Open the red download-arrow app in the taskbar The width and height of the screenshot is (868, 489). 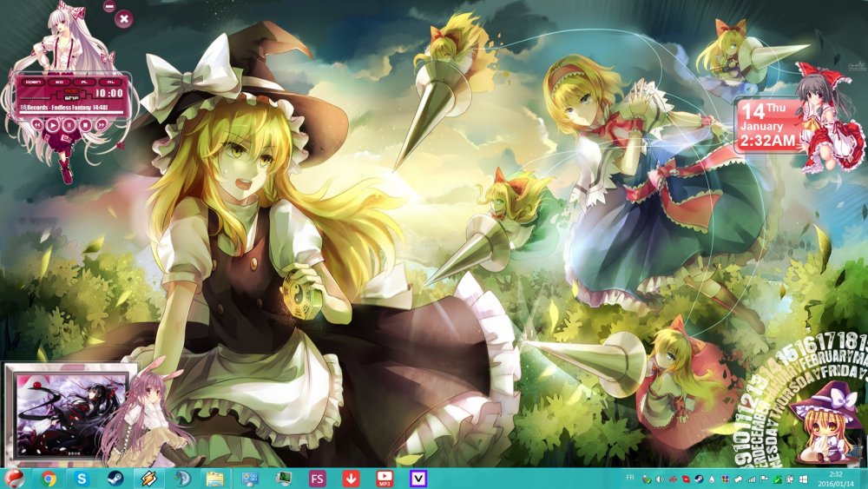point(351,479)
